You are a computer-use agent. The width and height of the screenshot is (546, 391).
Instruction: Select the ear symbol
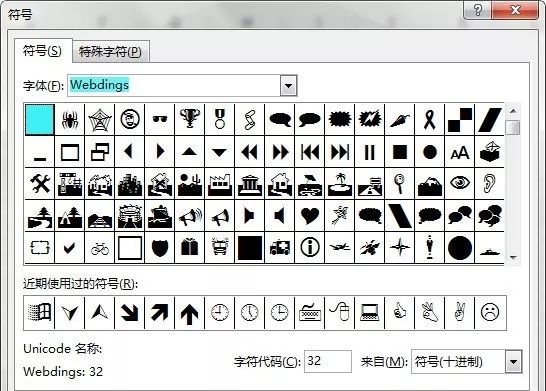(x=489, y=184)
